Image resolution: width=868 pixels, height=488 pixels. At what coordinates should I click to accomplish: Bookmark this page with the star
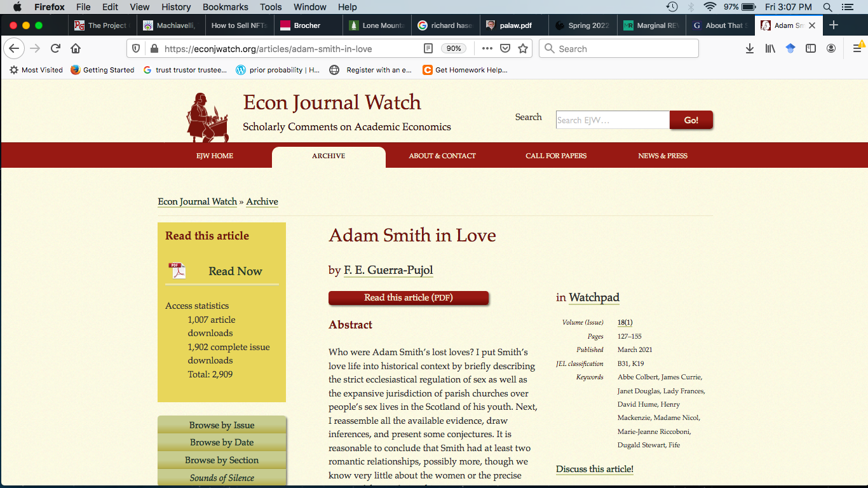523,49
